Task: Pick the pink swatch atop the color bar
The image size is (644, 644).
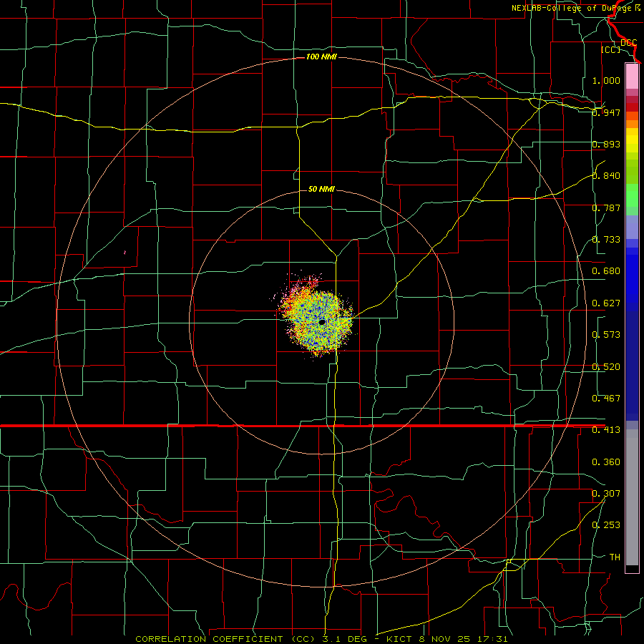Action: point(632,77)
